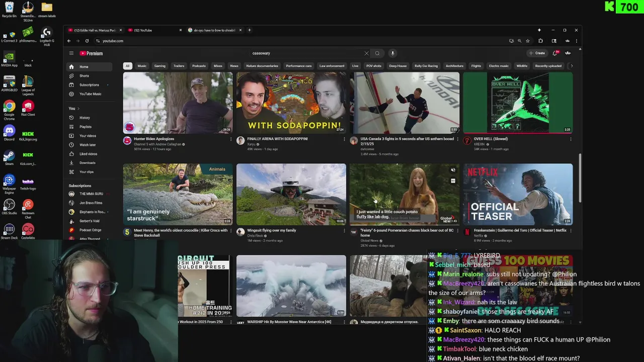Screen dimensions: 644x362
Task: Open Steam desktop shortcut
Action: click(x=9, y=157)
